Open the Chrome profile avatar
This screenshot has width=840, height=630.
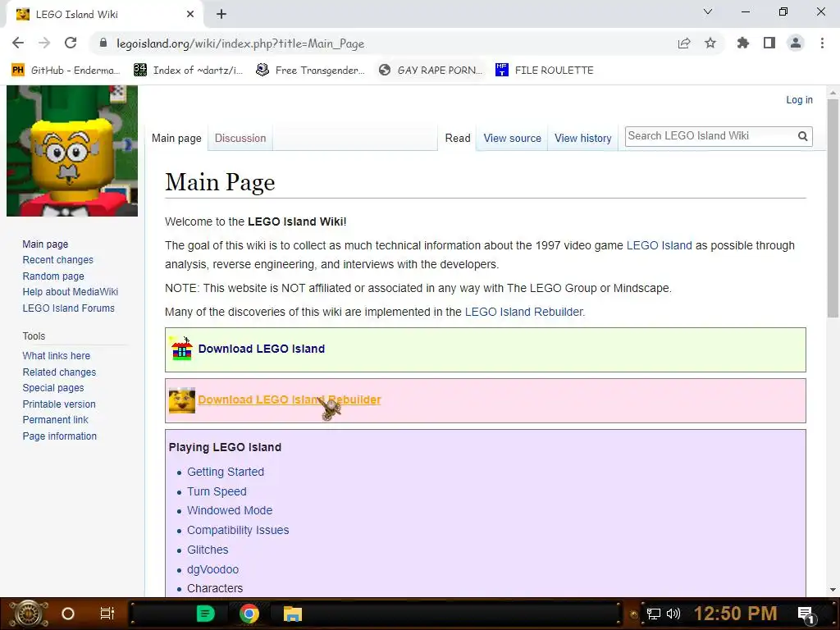point(796,43)
